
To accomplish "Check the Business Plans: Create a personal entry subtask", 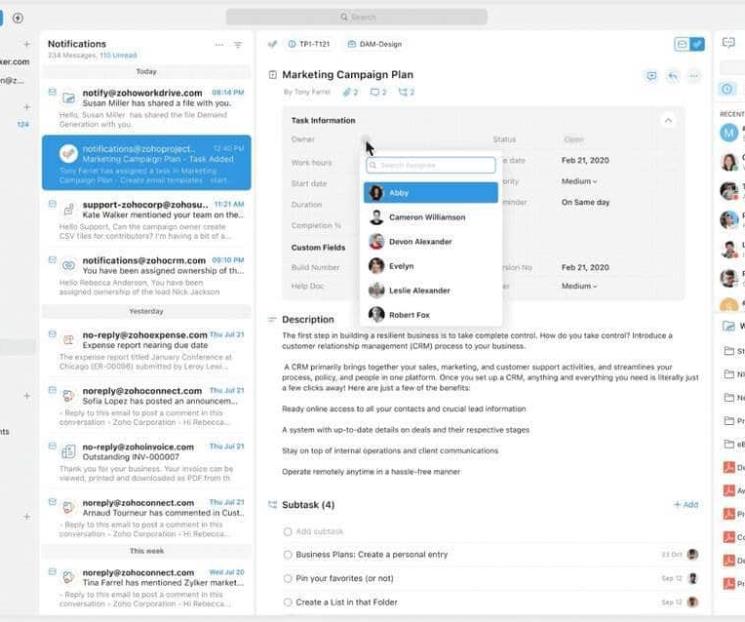I will (x=287, y=555).
